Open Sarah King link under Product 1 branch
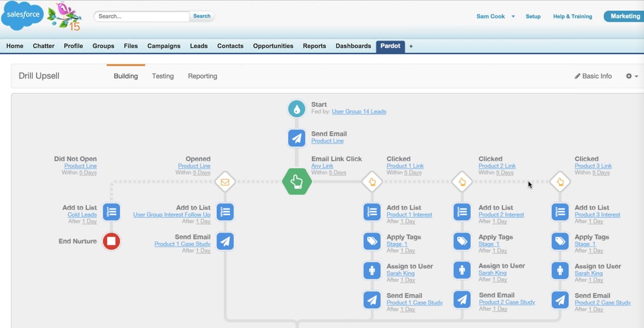This screenshot has width=644, height=328. 400,273
